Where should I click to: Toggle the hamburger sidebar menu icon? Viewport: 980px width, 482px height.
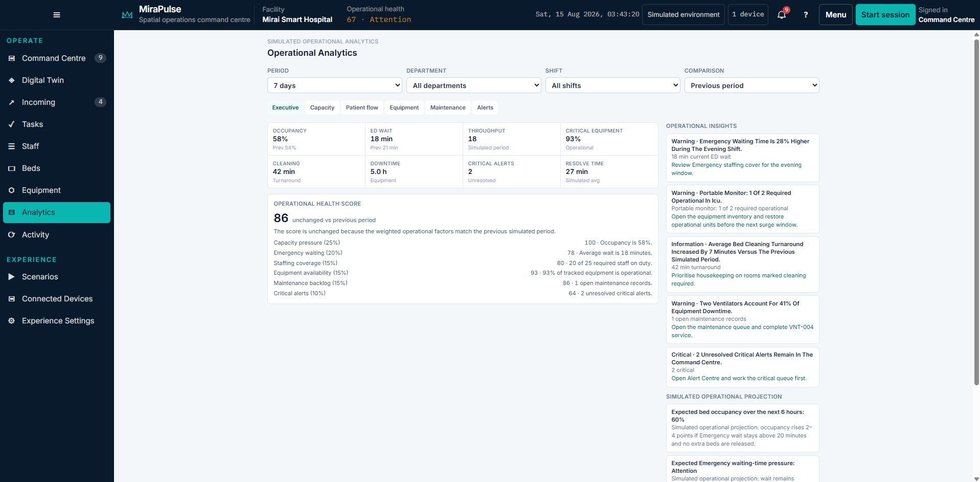(x=57, y=15)
